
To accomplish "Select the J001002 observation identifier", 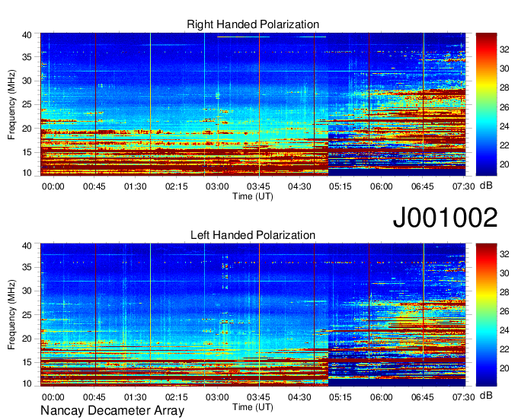I will (445, 218).
